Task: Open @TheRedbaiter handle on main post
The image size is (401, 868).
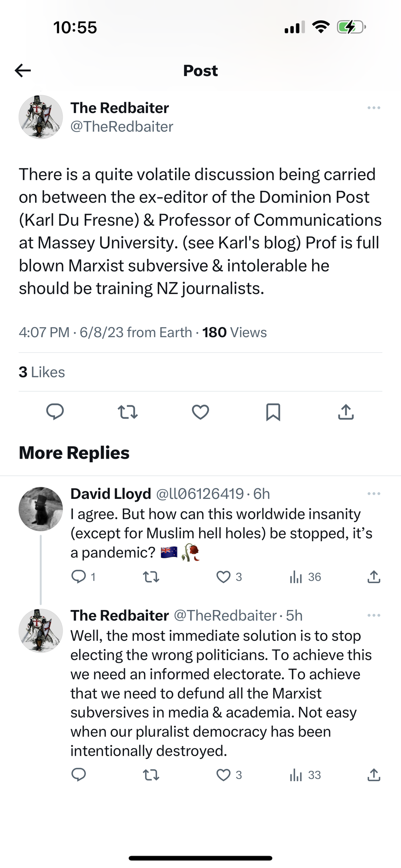Action: (x=122, y=127)
